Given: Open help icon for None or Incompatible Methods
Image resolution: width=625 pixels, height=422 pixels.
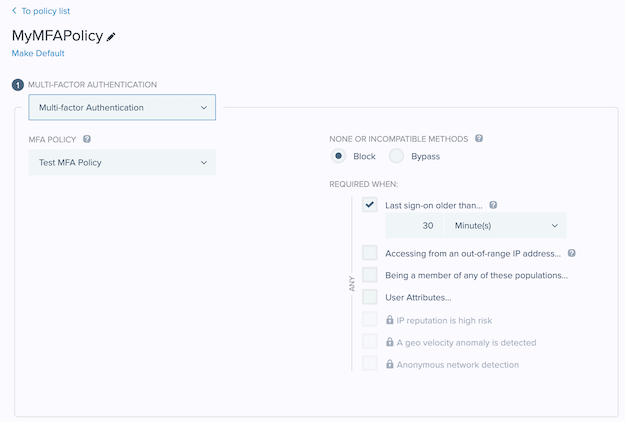Looking at the screenshot, I should click(x=479, y=138).
